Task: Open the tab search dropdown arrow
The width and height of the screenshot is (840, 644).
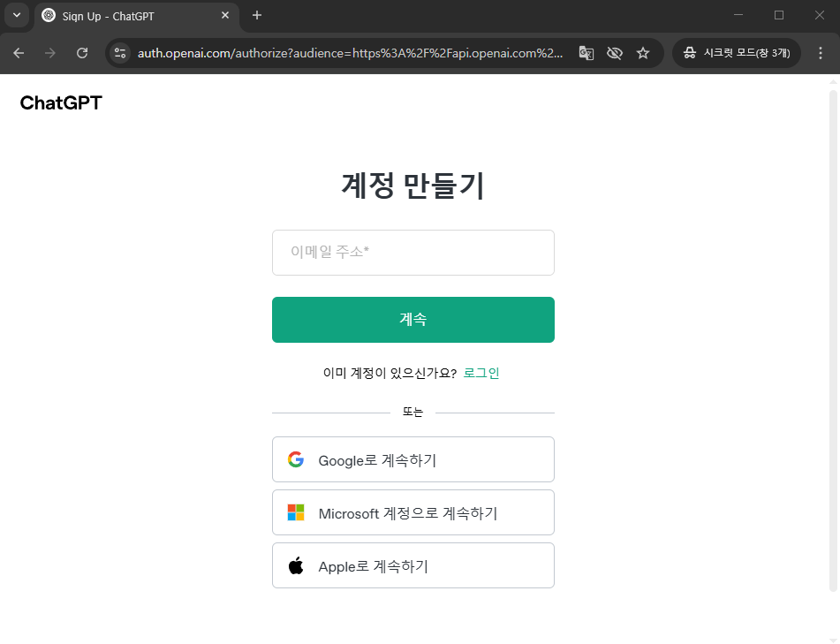Action: click(x=17, y=15)
